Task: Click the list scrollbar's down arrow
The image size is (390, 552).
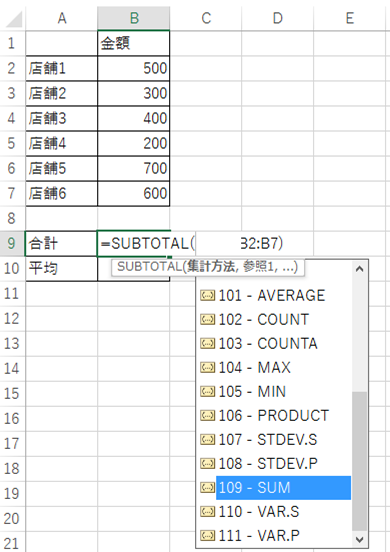Action: 359,539
